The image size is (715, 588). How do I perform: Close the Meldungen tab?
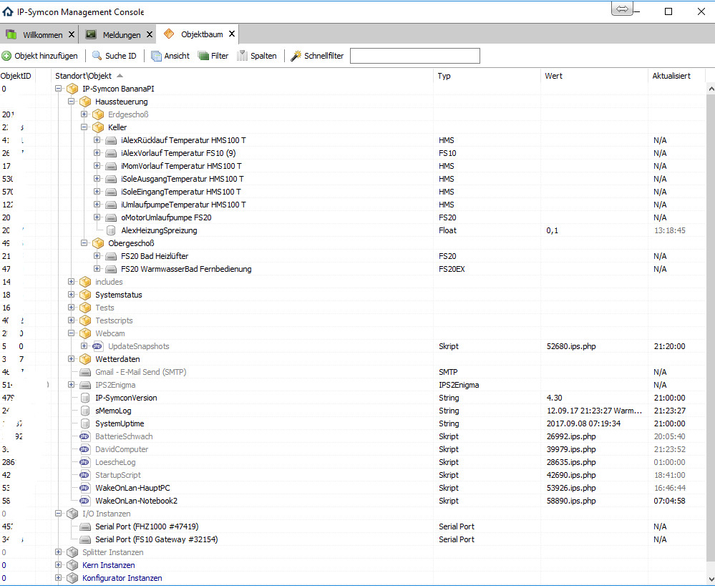coord(150,34)
